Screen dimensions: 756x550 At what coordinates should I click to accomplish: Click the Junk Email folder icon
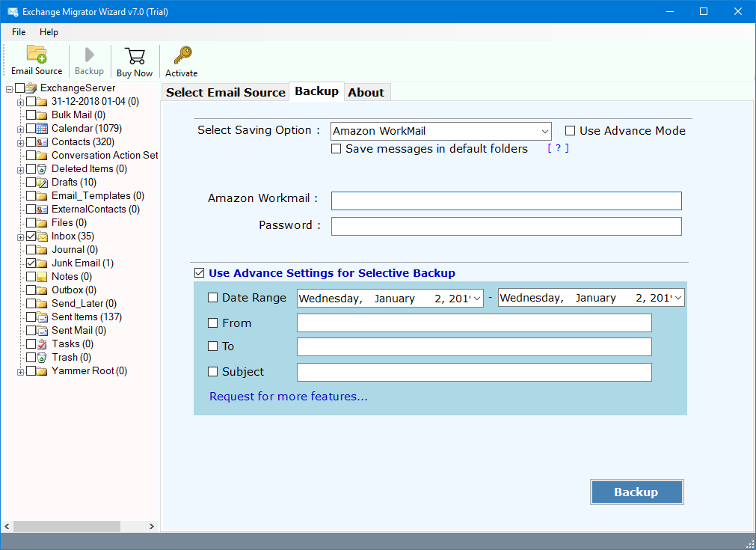[x=43, y=263]
